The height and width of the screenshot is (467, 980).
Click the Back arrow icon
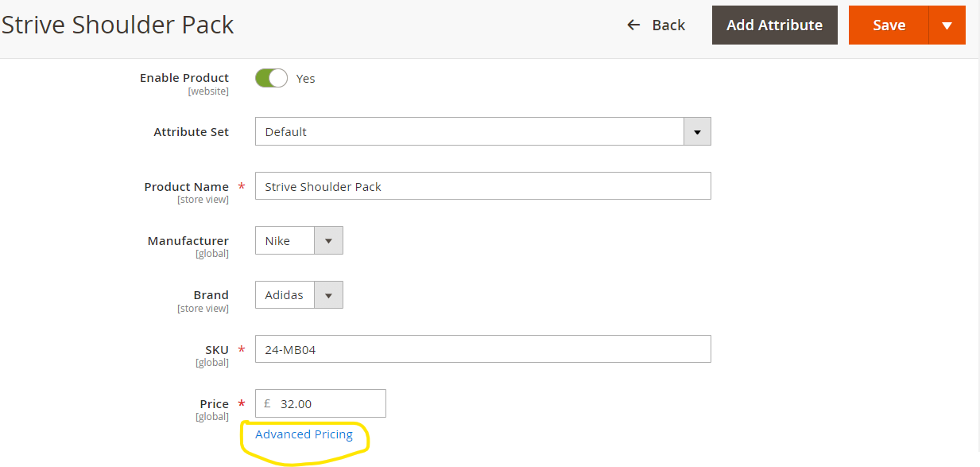pyautogui.click(x=633, y=25)
